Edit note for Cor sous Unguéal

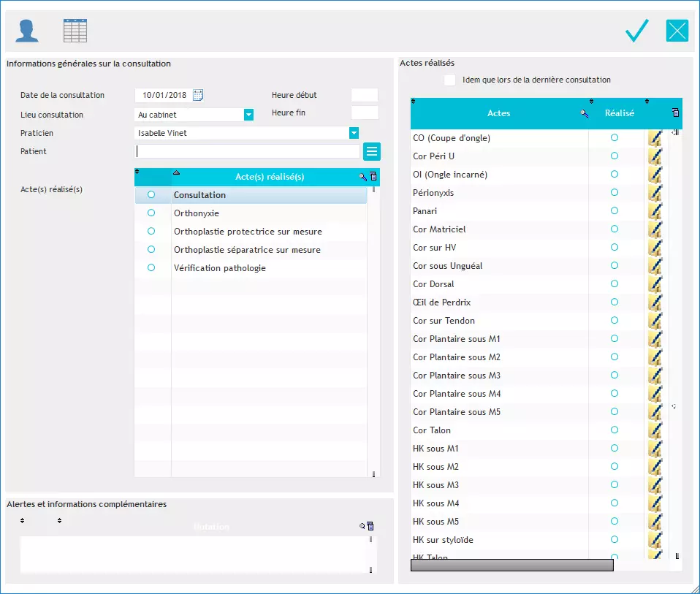655,266
